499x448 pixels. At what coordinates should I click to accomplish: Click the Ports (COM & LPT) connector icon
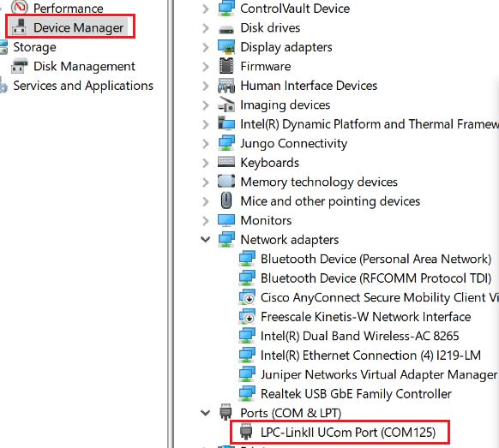coord(226,412)
